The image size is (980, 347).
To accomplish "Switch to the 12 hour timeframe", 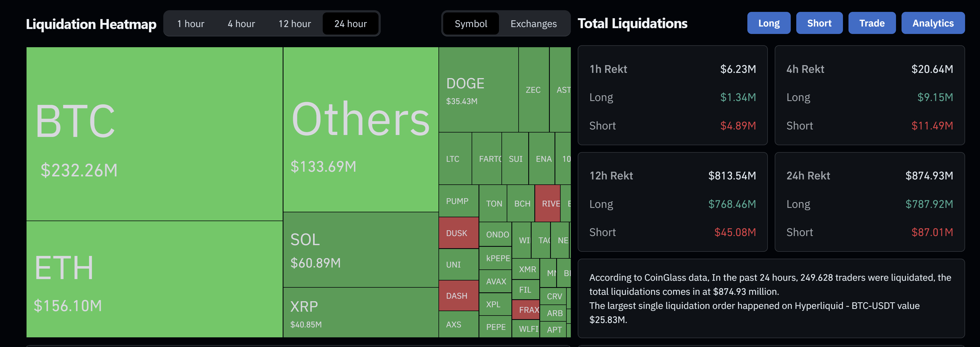I will tap(294, 23).
